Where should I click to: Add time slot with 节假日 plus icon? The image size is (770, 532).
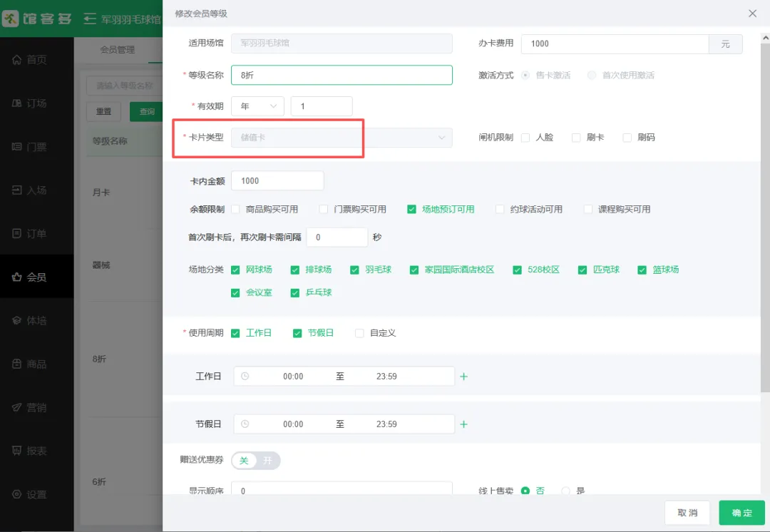(463, 424)
